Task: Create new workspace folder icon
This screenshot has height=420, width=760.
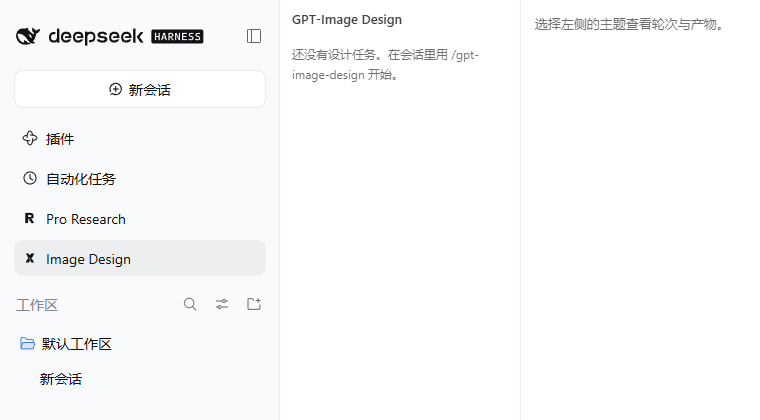Action: coord(254,304)
